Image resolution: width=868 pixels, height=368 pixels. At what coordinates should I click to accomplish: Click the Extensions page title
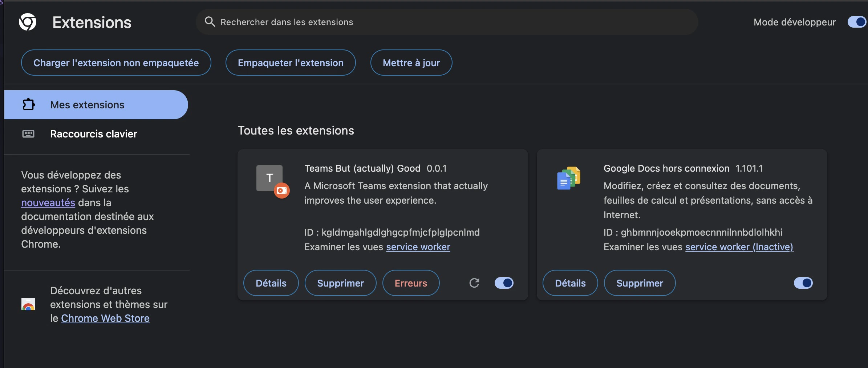coord(92,22)
